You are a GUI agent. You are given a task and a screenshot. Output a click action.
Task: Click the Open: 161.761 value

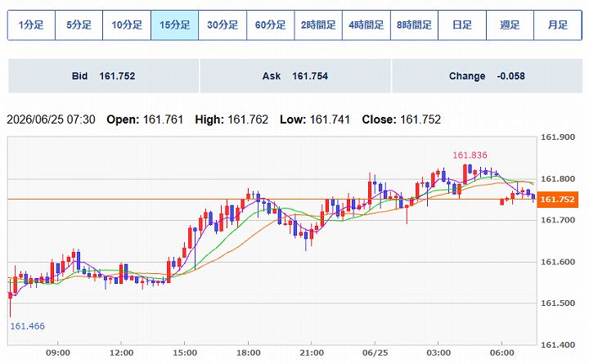pos(145,119)
